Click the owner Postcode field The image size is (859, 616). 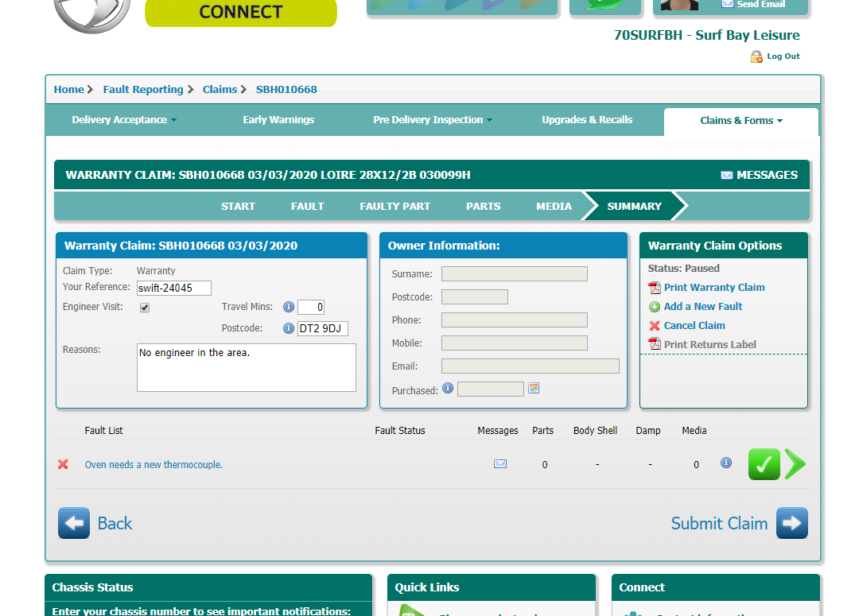[x=474, y=296]
